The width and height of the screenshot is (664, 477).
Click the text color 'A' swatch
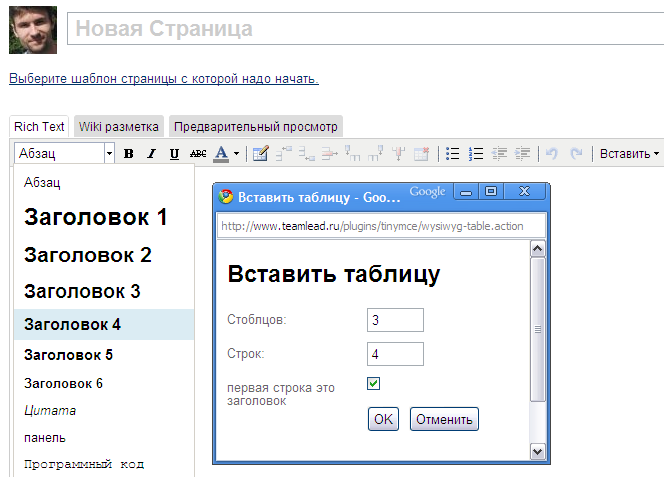click(x=221, y=154)
